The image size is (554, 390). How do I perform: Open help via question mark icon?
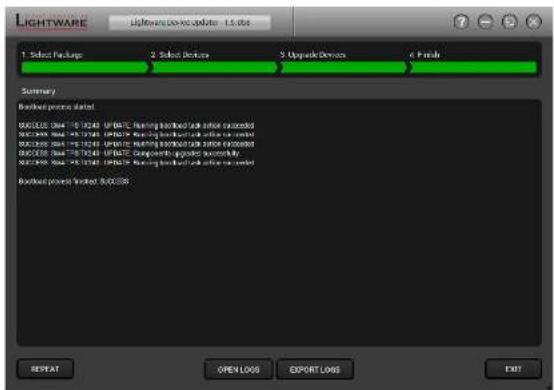(x=461, y=22)
